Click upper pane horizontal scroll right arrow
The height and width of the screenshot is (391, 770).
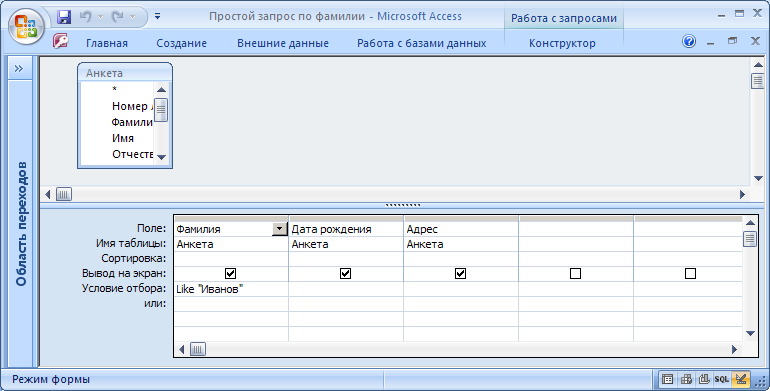click(742, 195)
